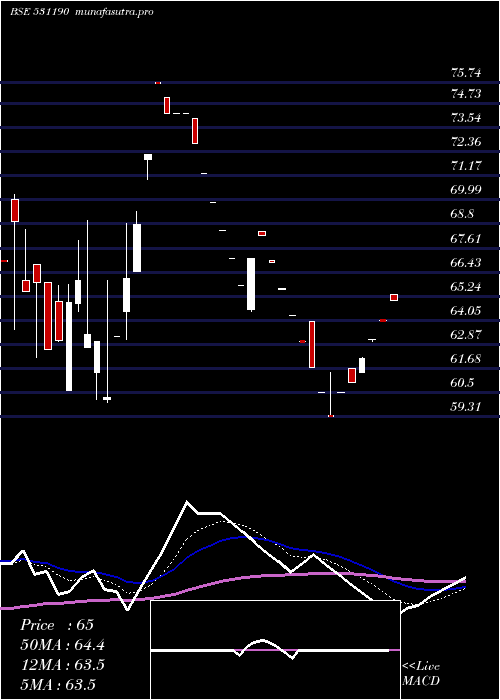500x700 pixels.
Task: Click the 62.87 price level label
Action: [466, 335]
